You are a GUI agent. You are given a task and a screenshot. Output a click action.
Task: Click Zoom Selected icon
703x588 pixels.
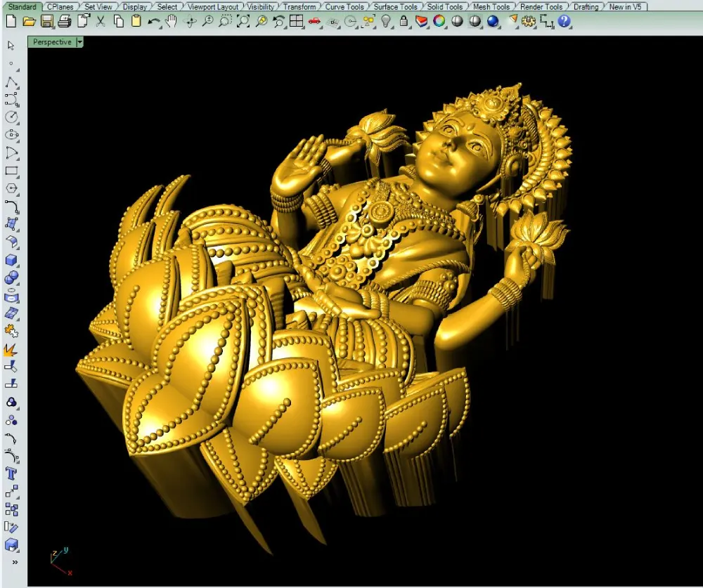[x=262, y=21]
